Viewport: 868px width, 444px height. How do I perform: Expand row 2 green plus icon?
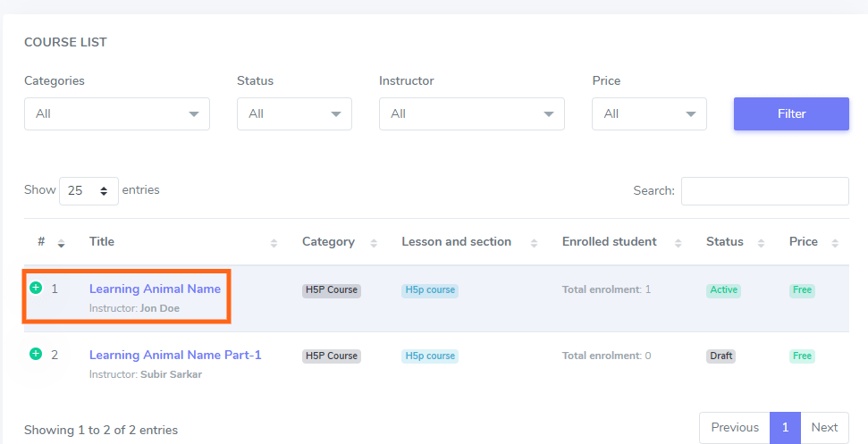[36, 354]
